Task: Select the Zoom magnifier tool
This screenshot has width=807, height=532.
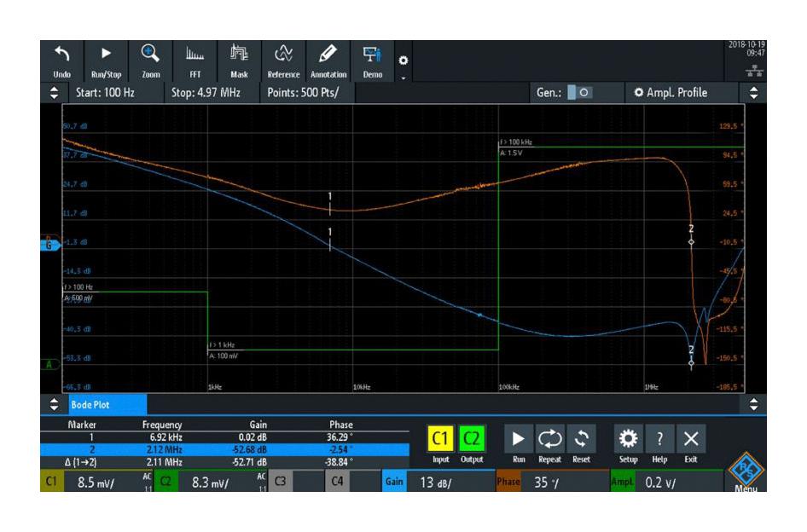Action: [x=150, y=58]
